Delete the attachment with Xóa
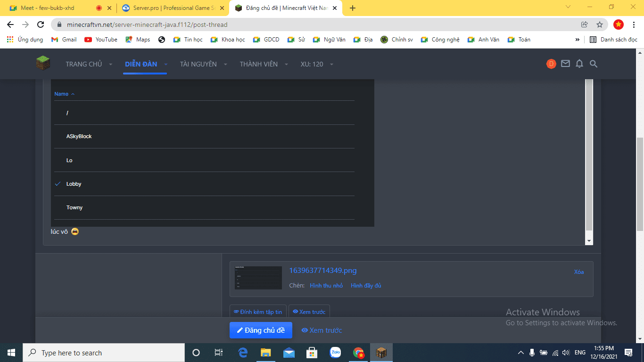644x362 pixels. (x=579, y=272)
